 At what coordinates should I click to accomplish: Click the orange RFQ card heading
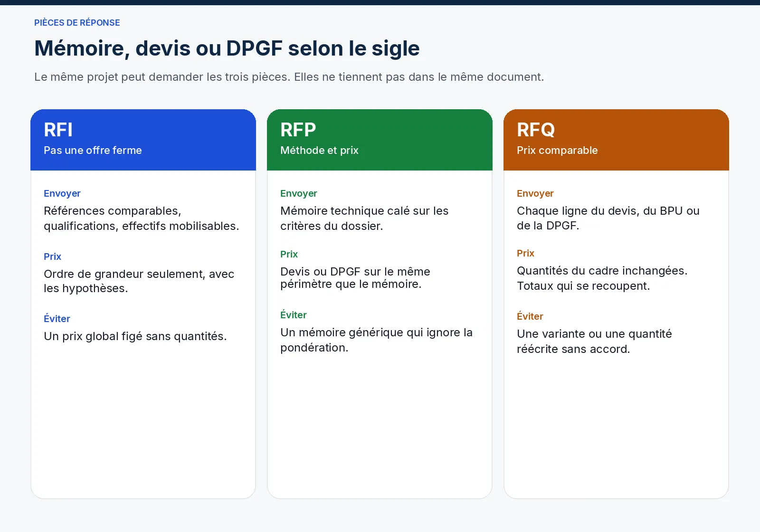[x=536, y=130]
